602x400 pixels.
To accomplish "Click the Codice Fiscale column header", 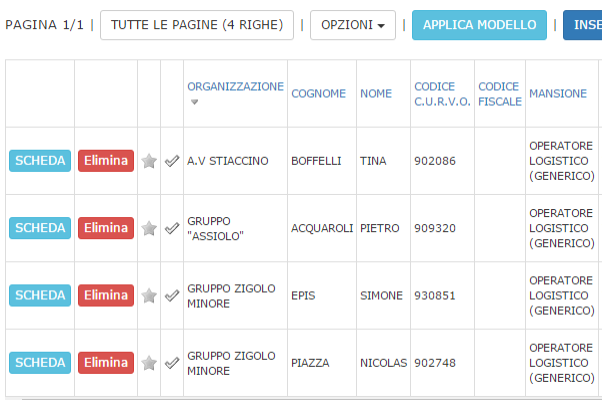I will pyautogui.click(x=500, y=94).
